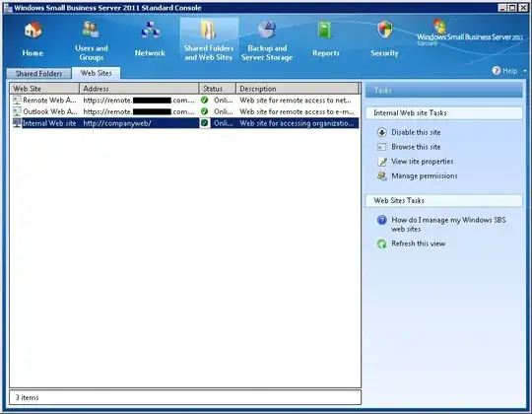Click the Windows Small Business Server 2011 logo
The image size is (532, 414).
pyautogui.click(x=470, y=33)
